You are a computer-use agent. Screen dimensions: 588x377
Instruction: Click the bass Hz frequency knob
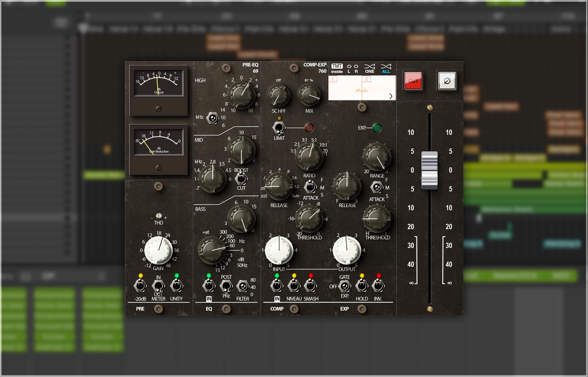coord(212,250)
